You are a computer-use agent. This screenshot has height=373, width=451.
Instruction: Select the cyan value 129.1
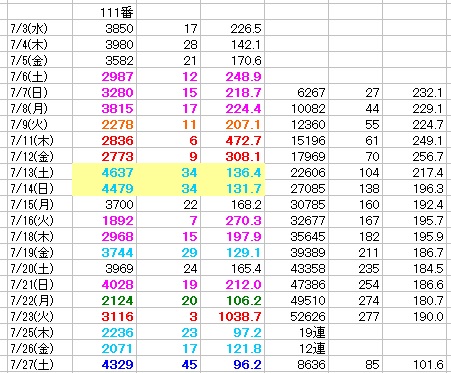[x=233, y=253]
